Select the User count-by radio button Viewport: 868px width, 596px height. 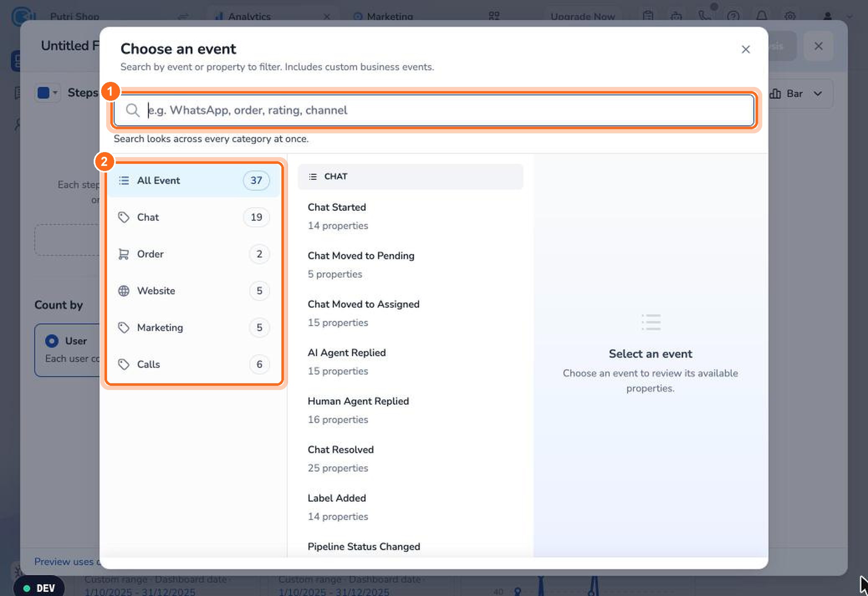(52, 341)
